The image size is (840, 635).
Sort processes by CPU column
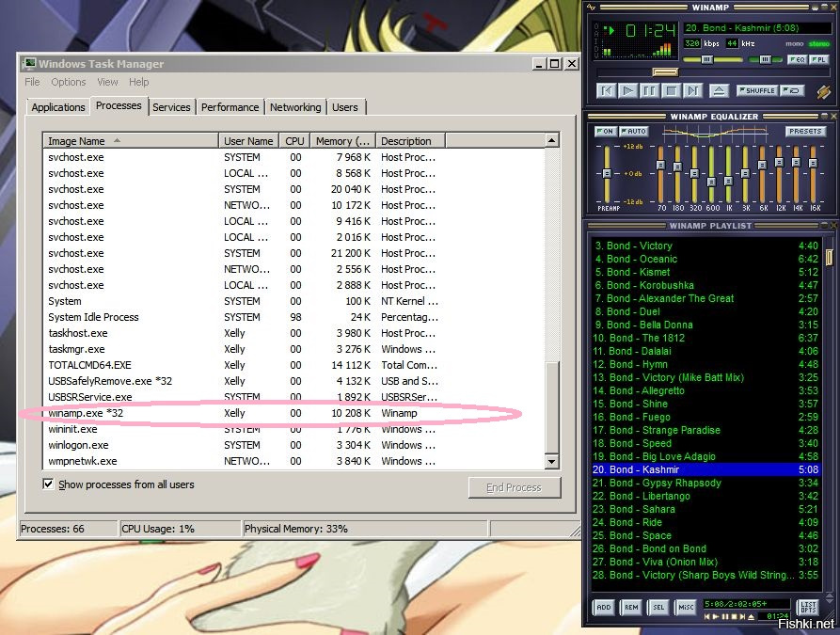coord(294,141)
